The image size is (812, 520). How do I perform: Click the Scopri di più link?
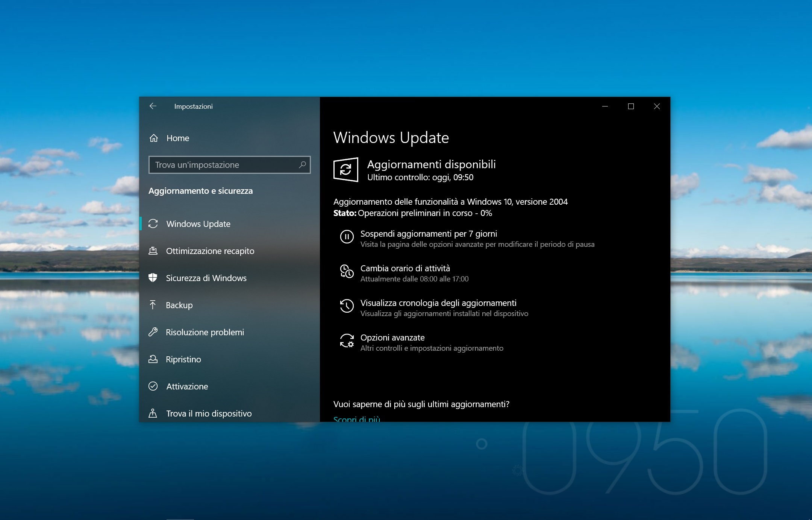pyautogui.click(x=357, y=419)
